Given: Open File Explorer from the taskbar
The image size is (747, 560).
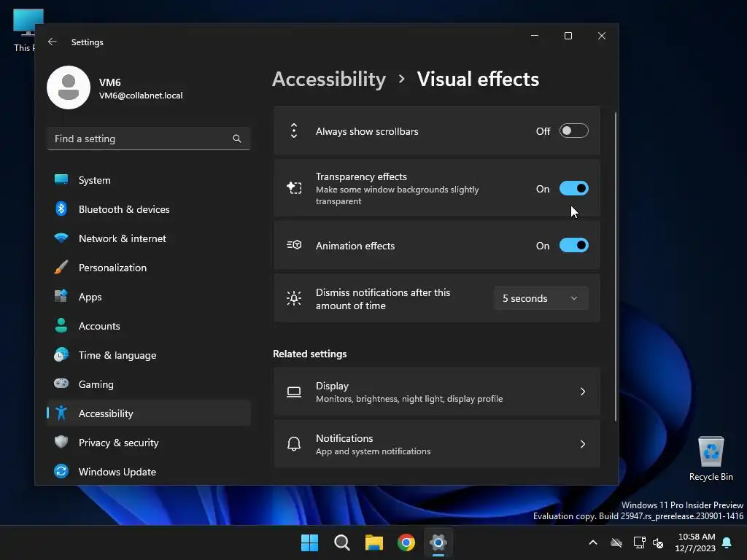Looking at the screenshot, I should point(374,542).
